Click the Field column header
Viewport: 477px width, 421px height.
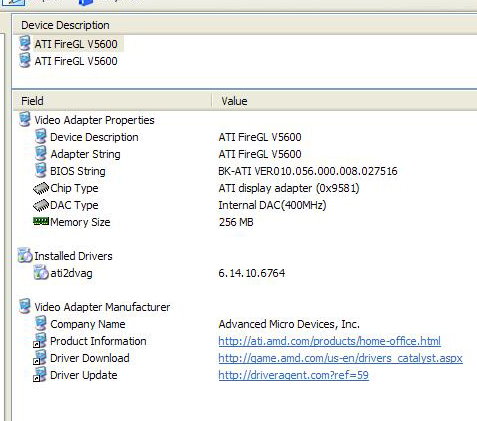[x=112, y=101]
